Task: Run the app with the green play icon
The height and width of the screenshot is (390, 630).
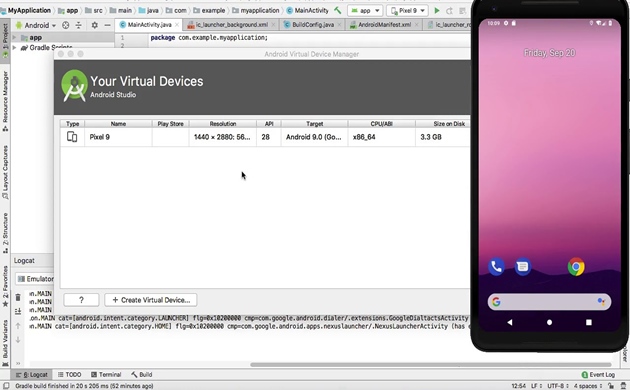Action: pyautogui.click(x=437, y=11)
